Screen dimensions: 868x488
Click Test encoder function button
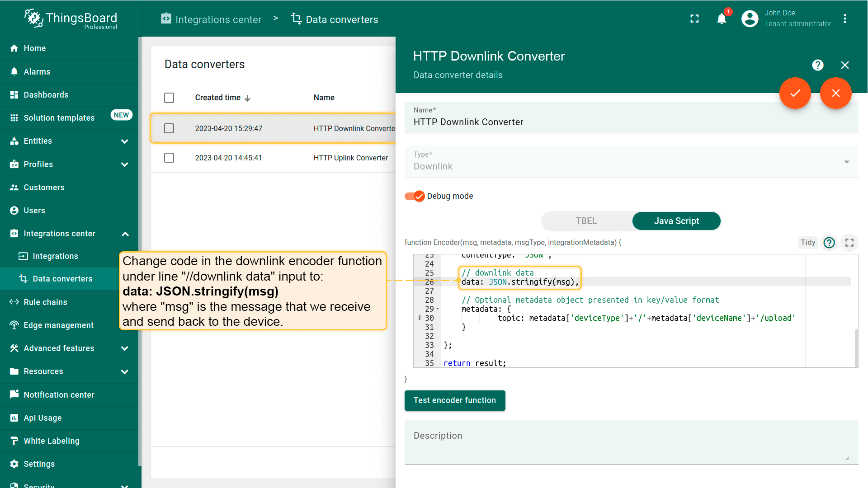point(454,400)
